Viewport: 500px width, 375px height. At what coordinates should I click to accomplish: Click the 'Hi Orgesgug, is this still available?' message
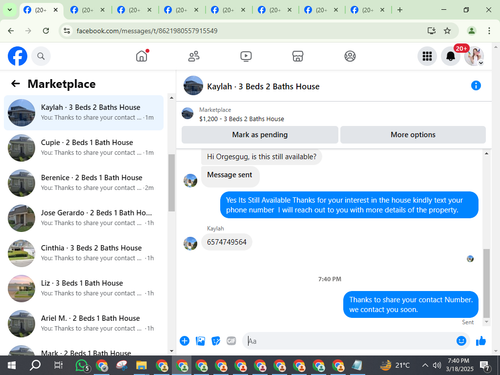(x=261, y=157)
